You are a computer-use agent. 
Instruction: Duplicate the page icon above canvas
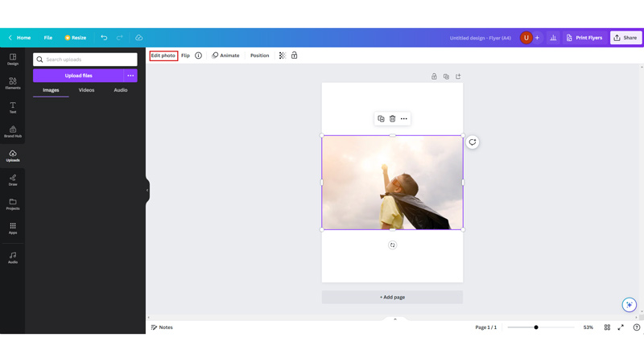pos(446,76)
